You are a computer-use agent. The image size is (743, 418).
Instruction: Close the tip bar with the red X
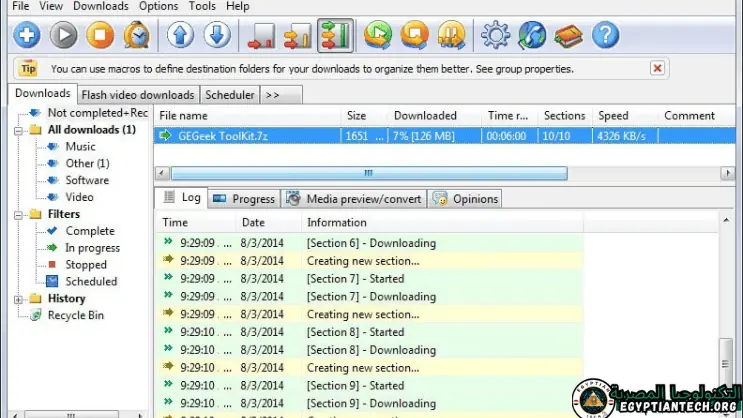(657, 68)
